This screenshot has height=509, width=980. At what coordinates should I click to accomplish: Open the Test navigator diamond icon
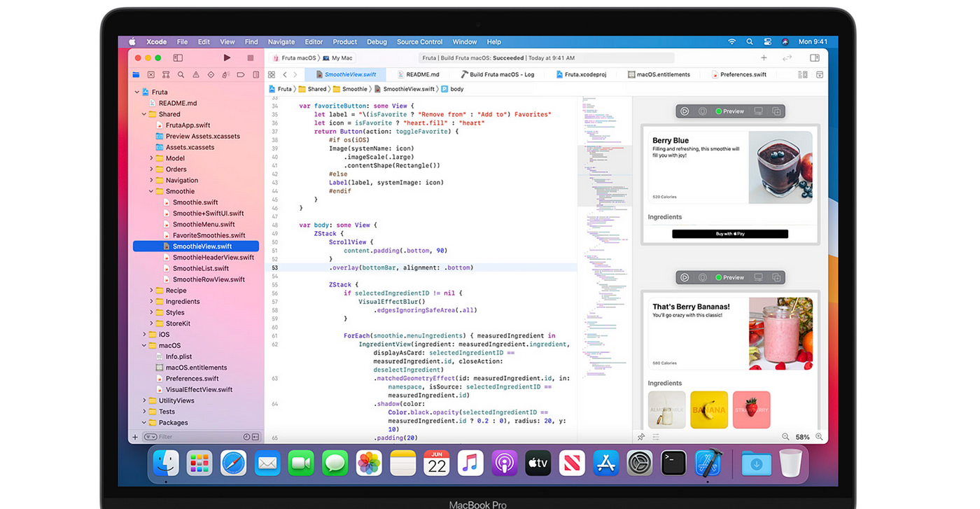[x=211, y=75]
